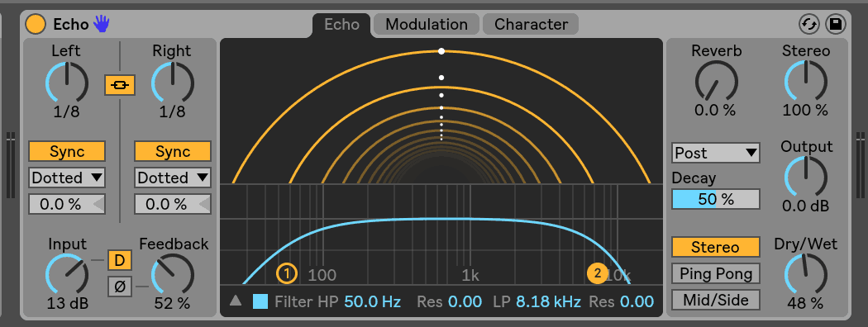This screenshot has width=868, height=327.
Task: Select the Ping Pong channel mode
Action: [x=716, y=273]
